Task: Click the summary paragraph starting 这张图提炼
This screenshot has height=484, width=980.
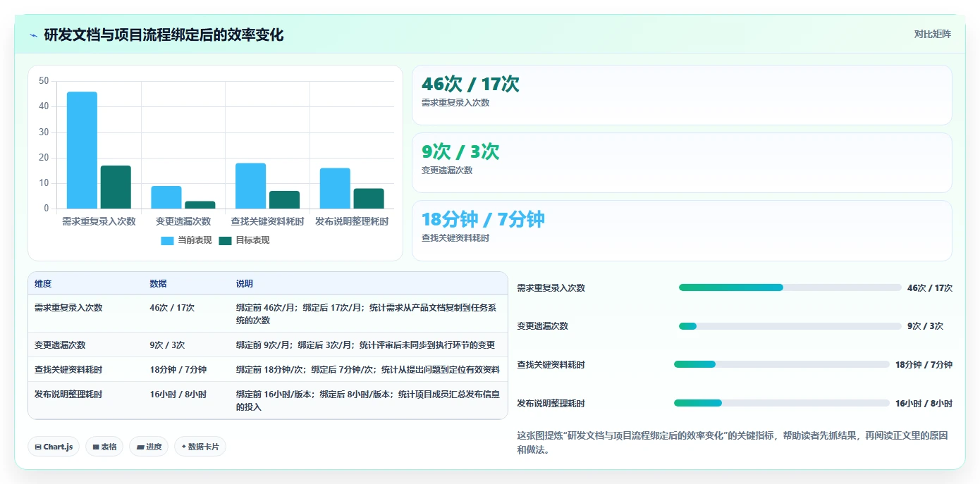Action: pos(732,442)
